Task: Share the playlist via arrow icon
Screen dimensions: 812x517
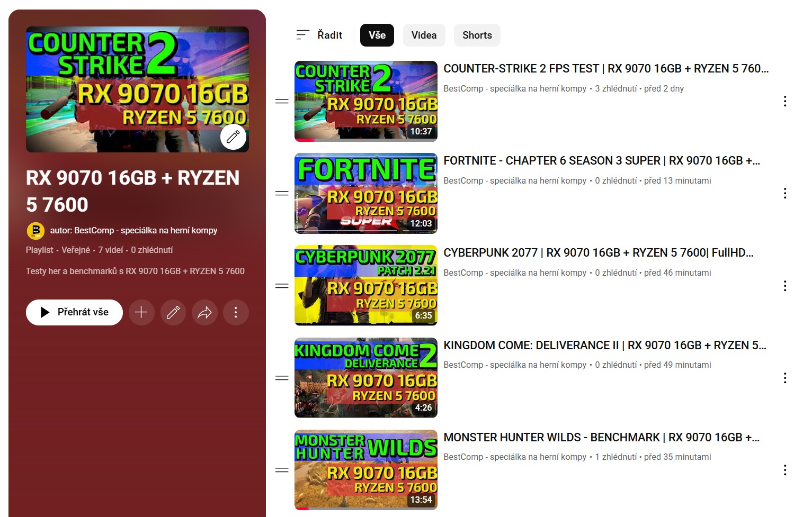Action: [x=204, y=312]
